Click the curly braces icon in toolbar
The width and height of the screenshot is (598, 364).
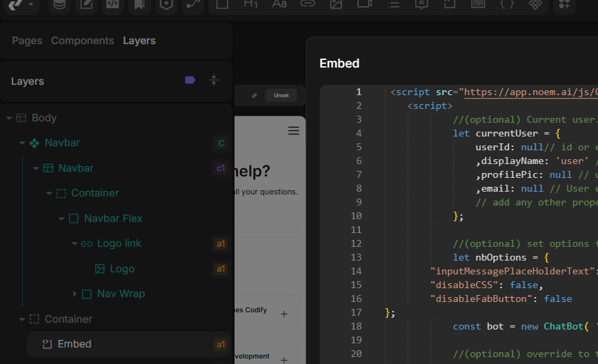(507, 4)
